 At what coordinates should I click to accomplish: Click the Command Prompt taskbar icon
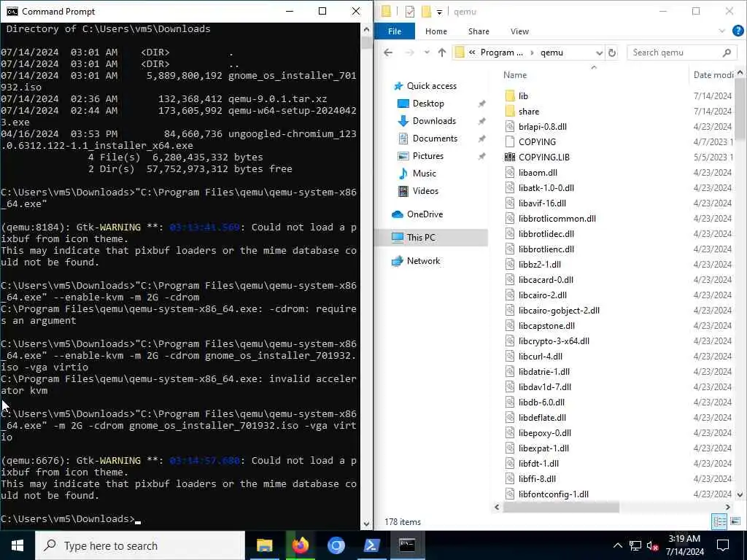click(407, 545)
